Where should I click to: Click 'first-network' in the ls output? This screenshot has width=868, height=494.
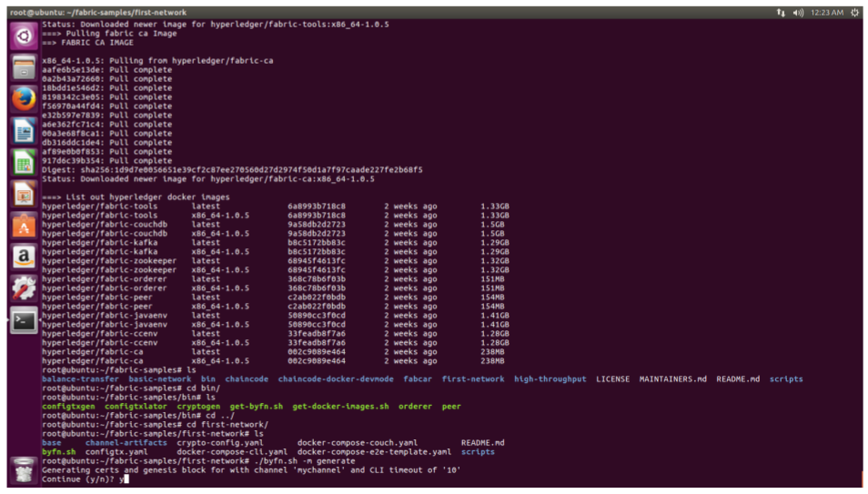click(x=473, y=378)
